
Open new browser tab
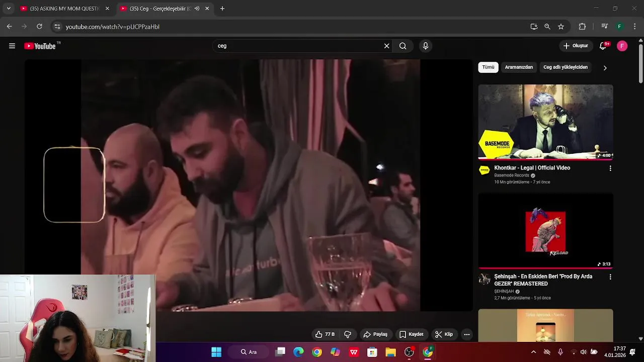tap(222, 9)
